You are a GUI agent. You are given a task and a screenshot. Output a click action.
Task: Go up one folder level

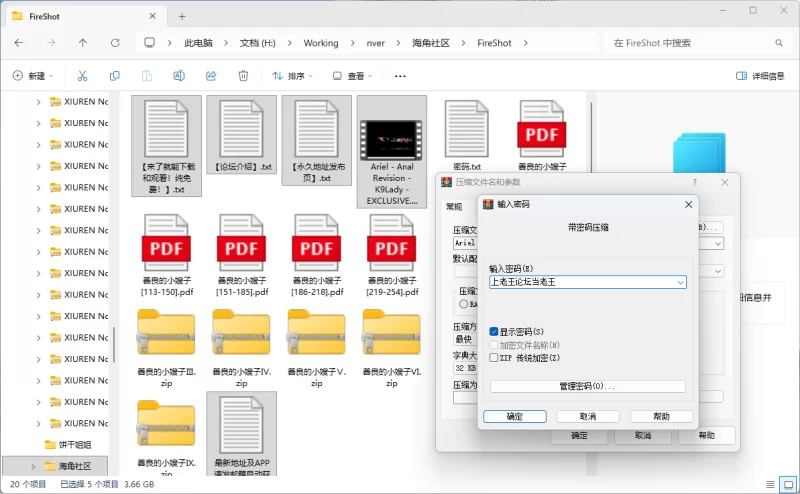(83, 43)
